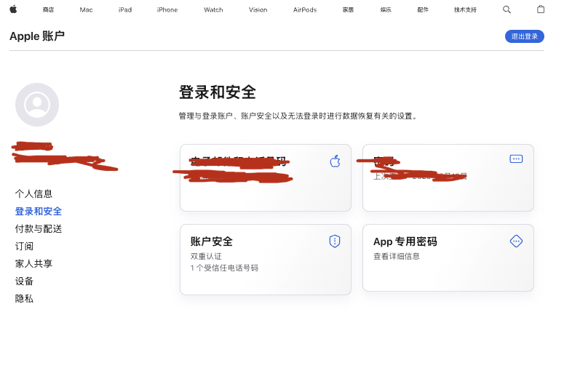Open 家人共享 in sidebar
This screenshot has width=580, height=392.
pos(33,264)
